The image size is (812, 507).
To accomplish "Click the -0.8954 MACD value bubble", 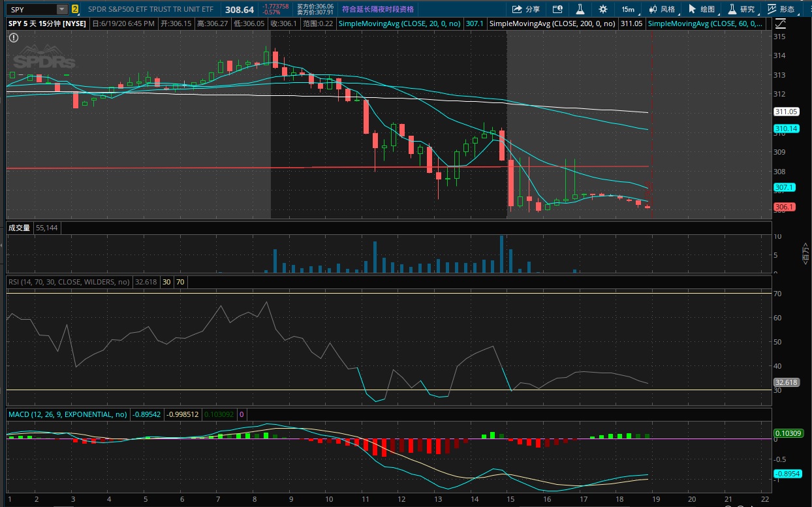I will coord(787,474).
